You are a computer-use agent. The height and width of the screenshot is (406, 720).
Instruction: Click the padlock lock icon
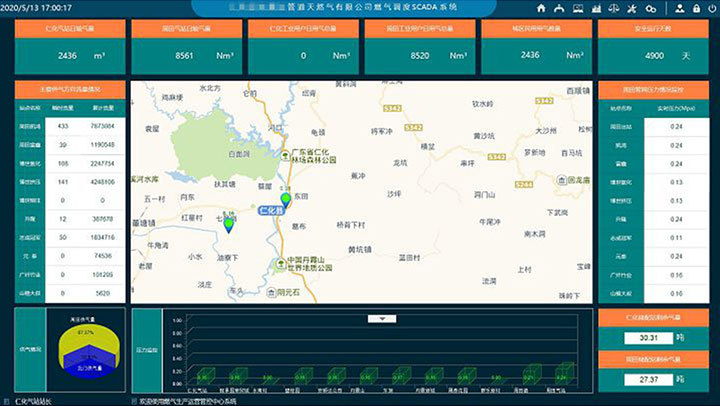697,8
